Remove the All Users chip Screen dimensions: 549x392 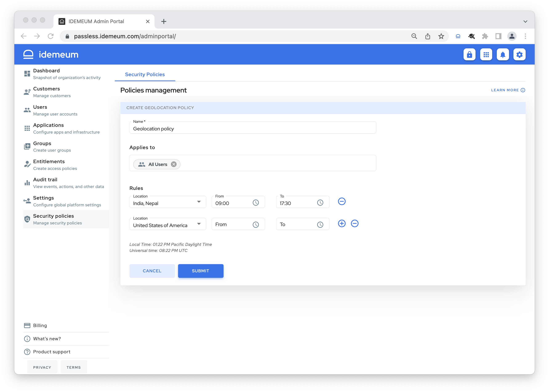pyautogui.click(x=174, y=164)
